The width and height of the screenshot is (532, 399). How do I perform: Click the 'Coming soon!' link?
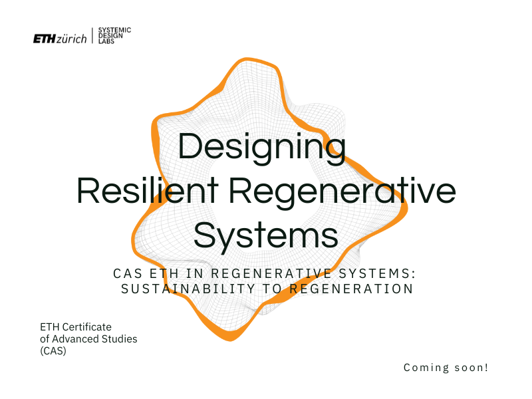coord(444,367)
